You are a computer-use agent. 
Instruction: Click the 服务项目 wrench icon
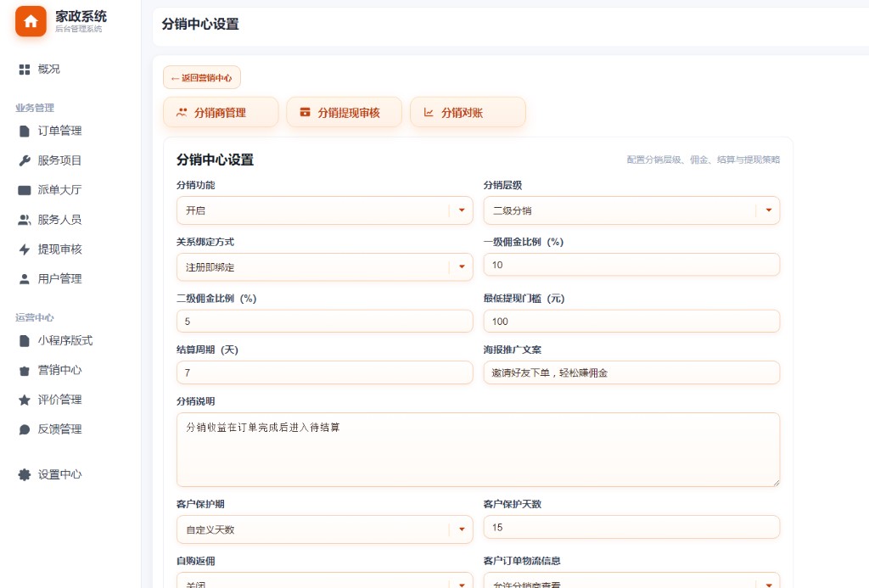[x=25, y=160]
